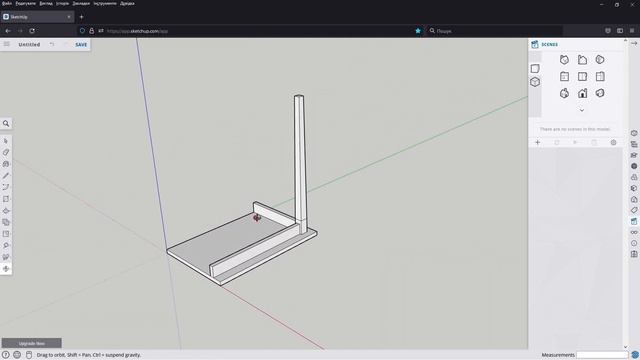Open the Instructor graduation cap panel

634,155
